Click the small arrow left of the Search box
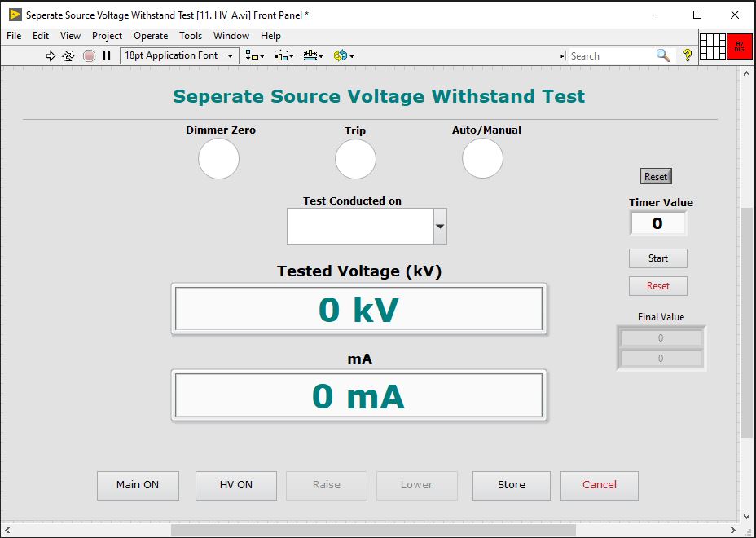 click(562, 56)
